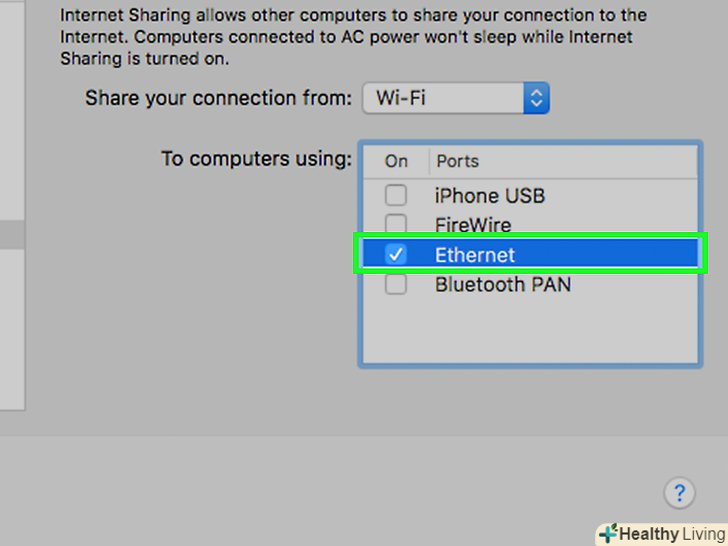Open the Wi-Fi connection source menu
Image resolution: width=728 pixels, height=546 pixels.
(455, 98)
